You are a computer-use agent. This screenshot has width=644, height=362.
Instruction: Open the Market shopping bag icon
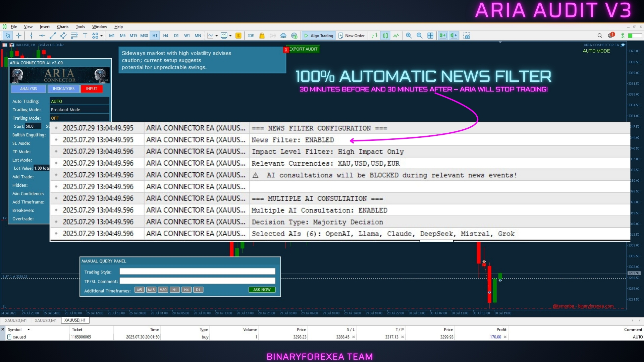(x=262, y=36)
